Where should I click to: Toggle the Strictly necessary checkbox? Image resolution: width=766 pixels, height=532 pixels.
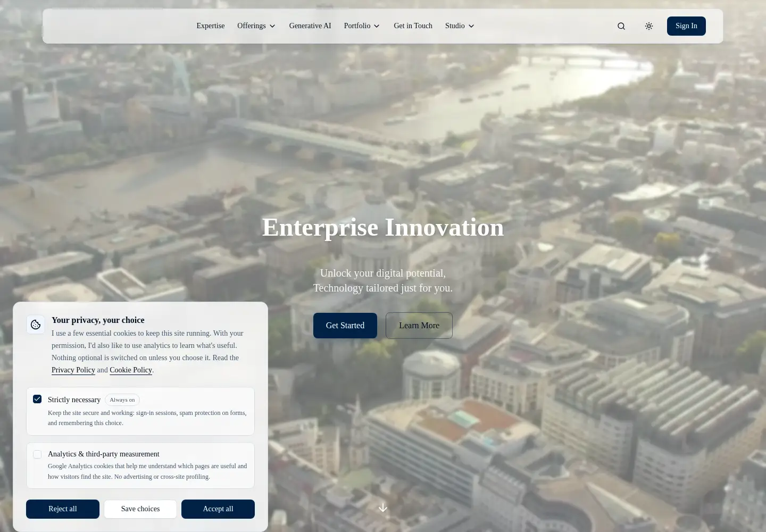coord(37,399)
